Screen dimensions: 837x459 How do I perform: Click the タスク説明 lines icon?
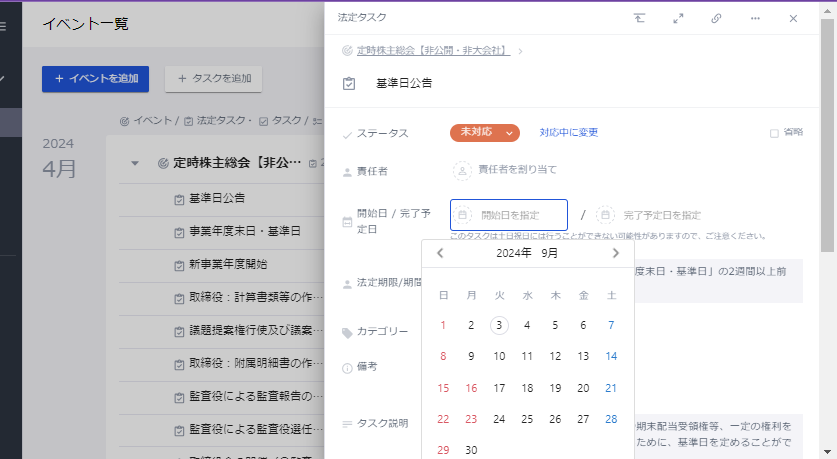347,424
